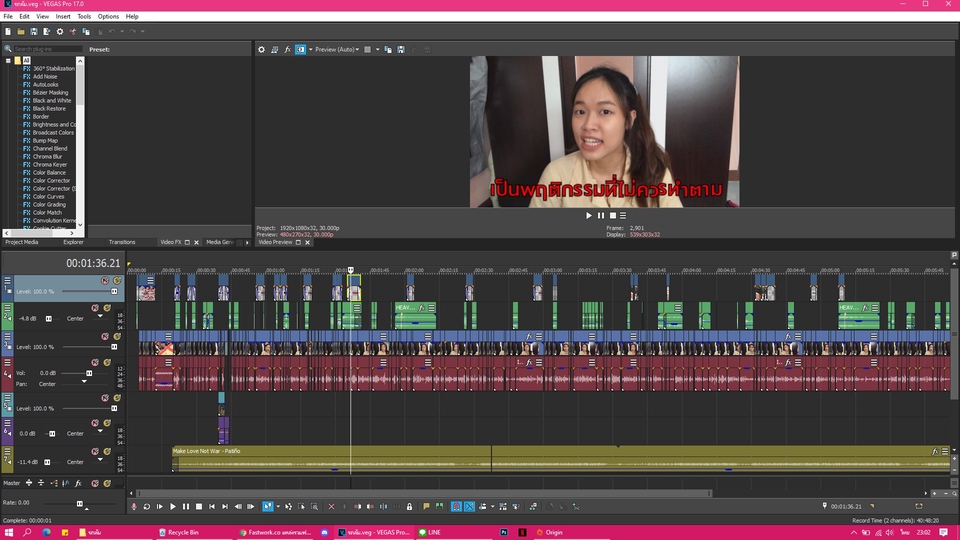
Task: Click the Render As icon in the main toolbar
Action: tap(47, 31)
